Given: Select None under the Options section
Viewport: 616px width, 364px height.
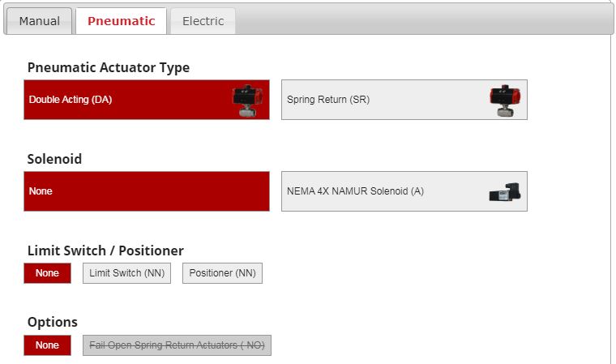Looking at the screenshot, I should click(48, 345).
